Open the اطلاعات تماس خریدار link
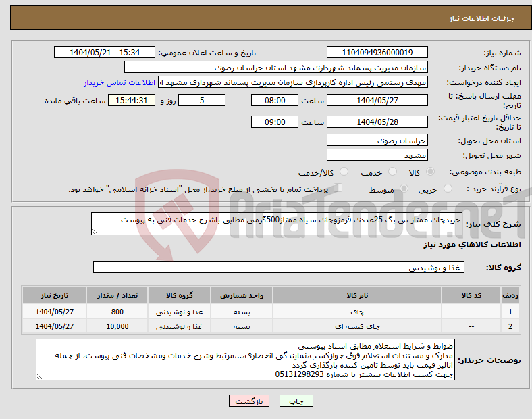This screenshot has height=419, width=532. [x=119, y=82]
